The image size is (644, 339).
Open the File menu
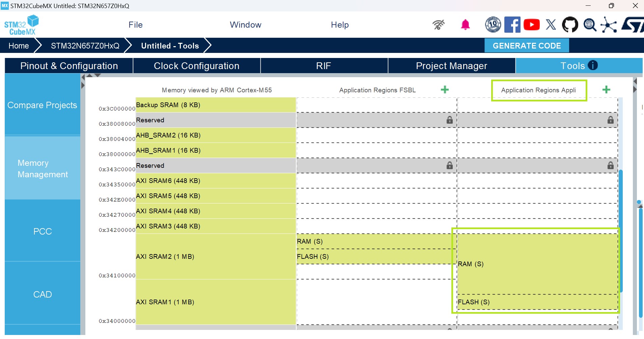(136, 25)
